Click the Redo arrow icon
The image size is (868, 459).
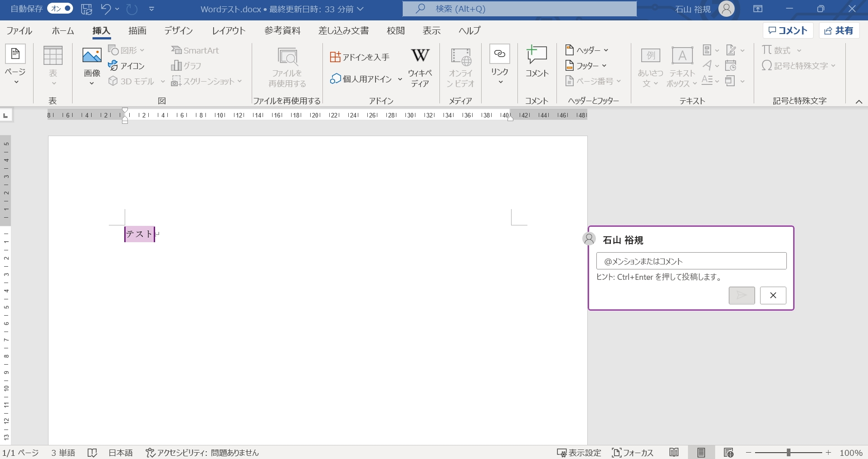[x=132, y=9]
